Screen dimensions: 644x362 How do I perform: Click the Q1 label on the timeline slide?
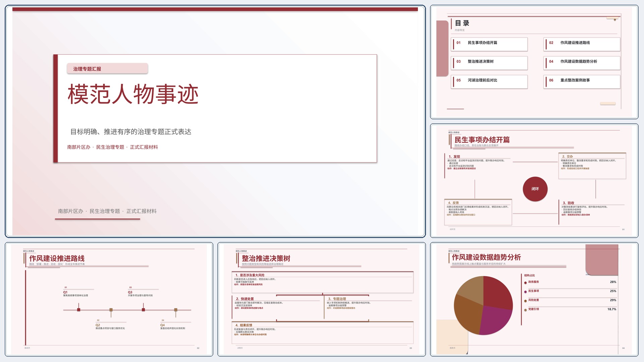(x=65, y=292)
